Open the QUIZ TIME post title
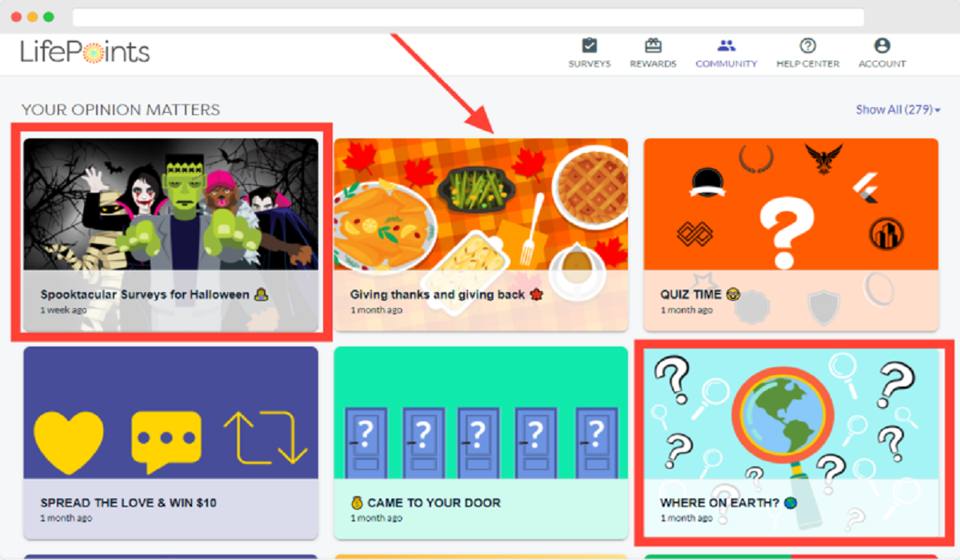Viewport: 960px width, 560px height. [691, 294]
